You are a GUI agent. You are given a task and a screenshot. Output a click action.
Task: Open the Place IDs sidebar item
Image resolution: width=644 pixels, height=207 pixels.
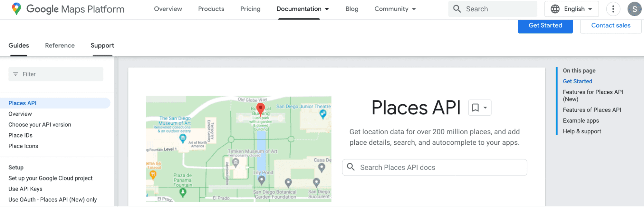click(20, 135)
